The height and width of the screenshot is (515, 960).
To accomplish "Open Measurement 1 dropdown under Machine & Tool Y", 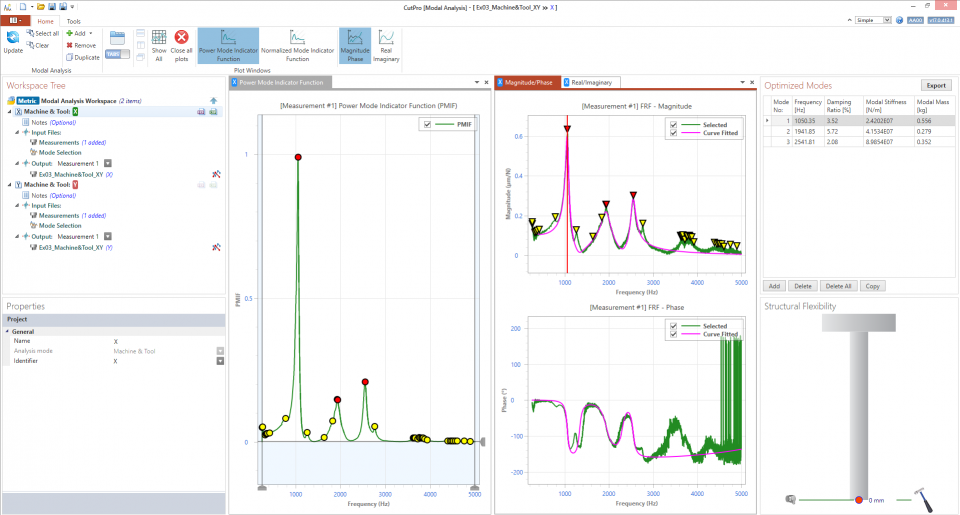I will coord(108,236).
